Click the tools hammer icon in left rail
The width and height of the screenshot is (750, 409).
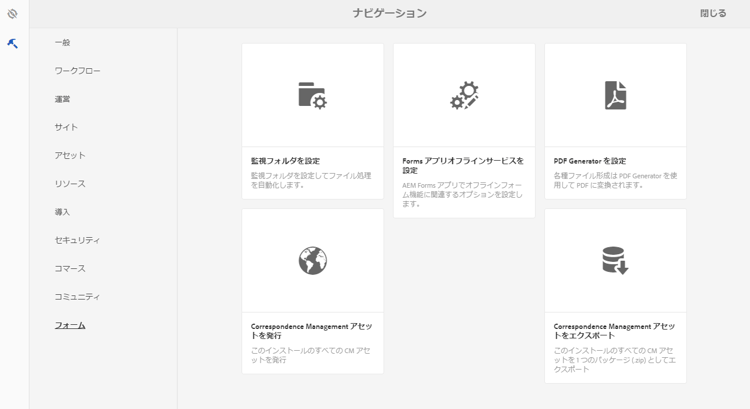click(12, 44)
